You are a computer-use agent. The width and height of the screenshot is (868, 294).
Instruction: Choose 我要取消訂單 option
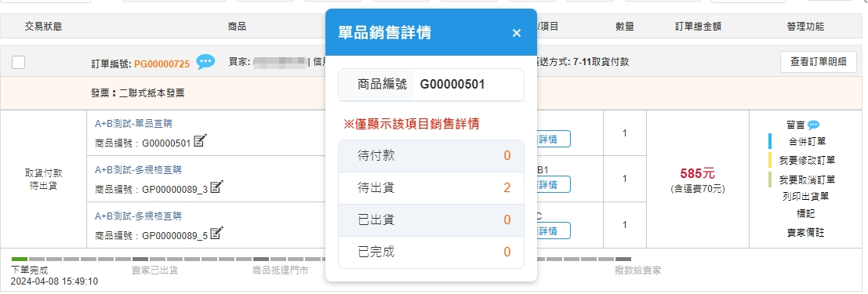(807, 180)
